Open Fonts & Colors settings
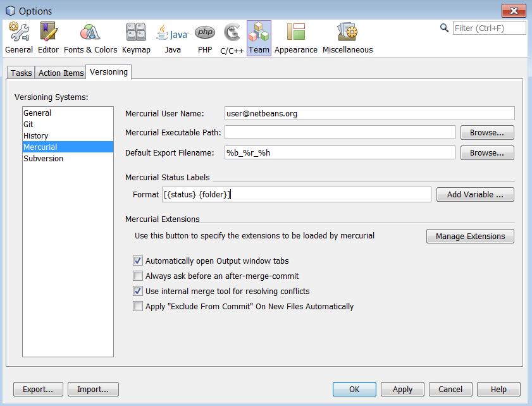The image size is (532, 406). 90,38
